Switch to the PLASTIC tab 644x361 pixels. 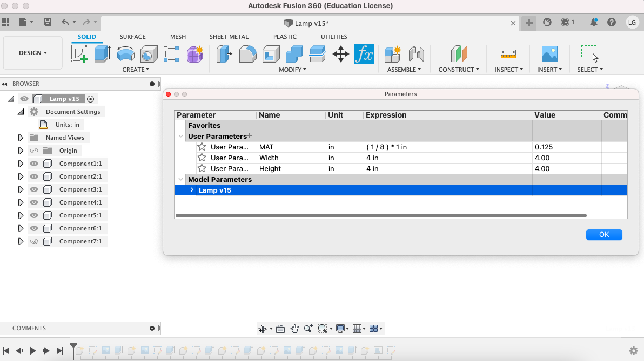click(x=285, y=37)
